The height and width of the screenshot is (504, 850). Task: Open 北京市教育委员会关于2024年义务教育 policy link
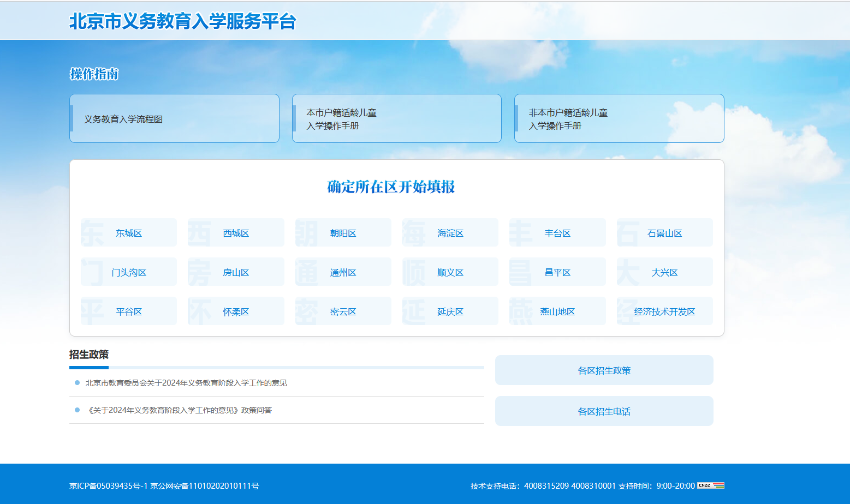click(x=186, y=383)
